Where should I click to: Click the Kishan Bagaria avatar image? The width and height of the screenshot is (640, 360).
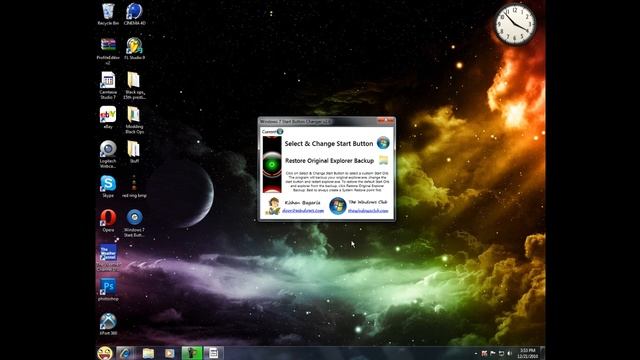coord(273,206)
